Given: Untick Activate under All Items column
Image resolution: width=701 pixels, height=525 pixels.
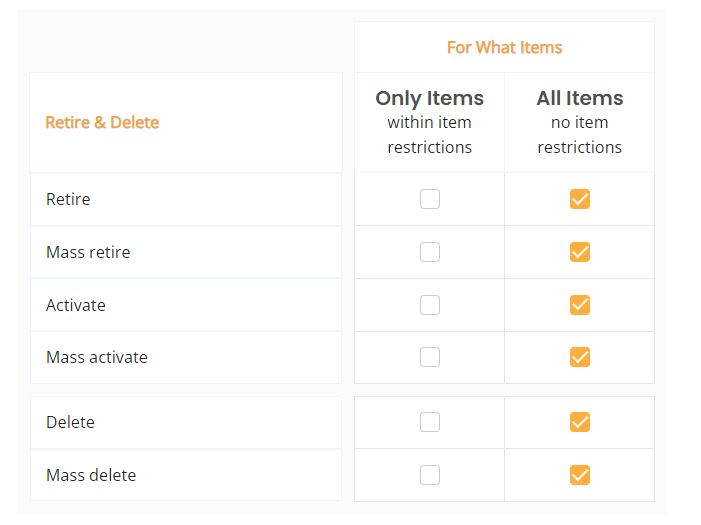Looking at the screenshot, I should pos(579,305).
